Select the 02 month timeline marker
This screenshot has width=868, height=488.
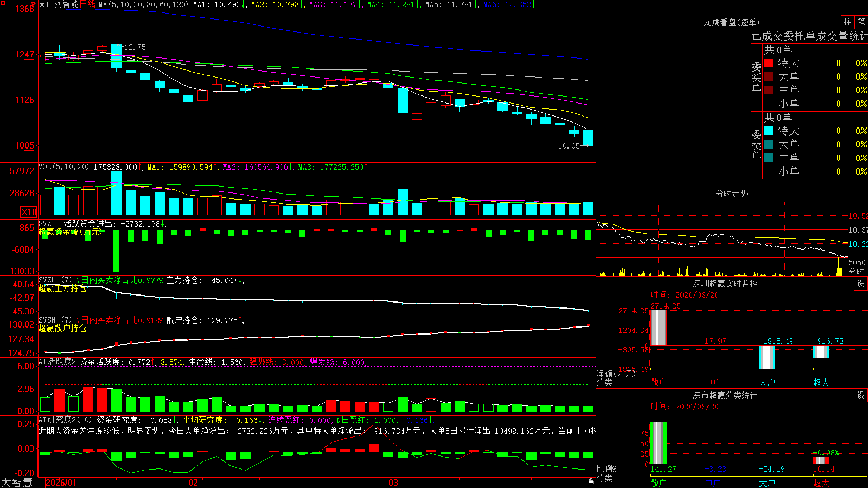(193, 483)
